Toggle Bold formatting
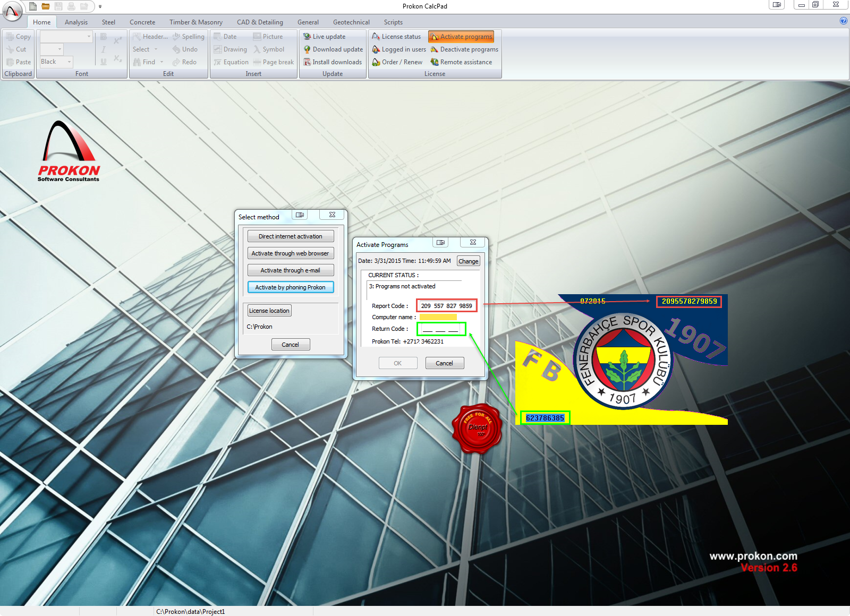This screenshot has width=850, height=616. click(104, 37)
